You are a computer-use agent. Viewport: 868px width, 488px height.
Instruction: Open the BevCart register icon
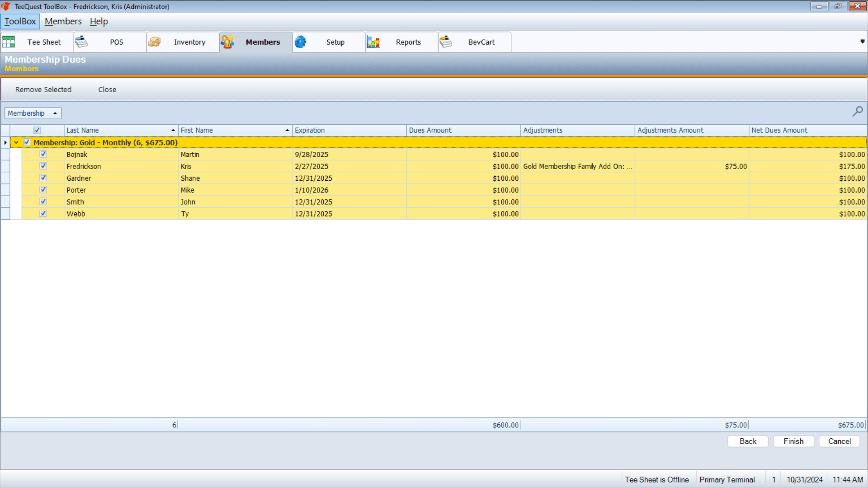tap(446, 42)
